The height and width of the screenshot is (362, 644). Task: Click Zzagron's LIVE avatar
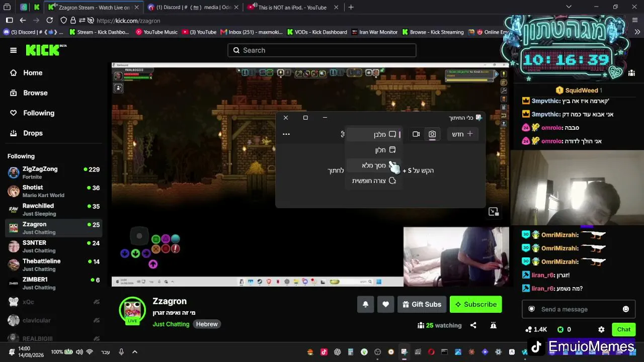(x=132, y=311)
